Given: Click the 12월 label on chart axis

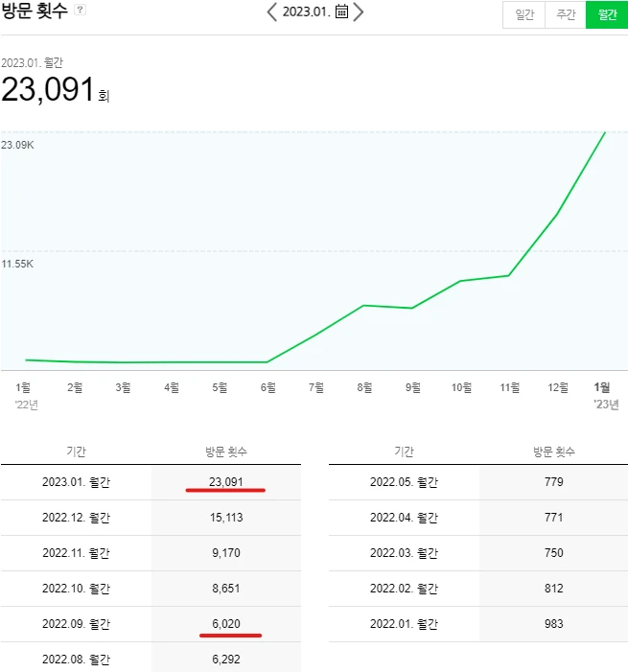Looking at the screenshot, I should pos(557,387).
